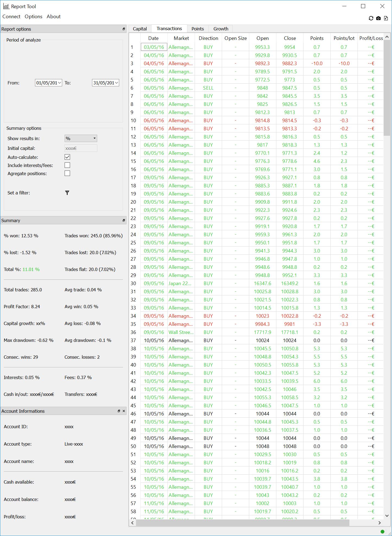Click the Japan 22... market cell in row 30
The width and height of the screenshot is (392, 536).
(x=181, y=283)
